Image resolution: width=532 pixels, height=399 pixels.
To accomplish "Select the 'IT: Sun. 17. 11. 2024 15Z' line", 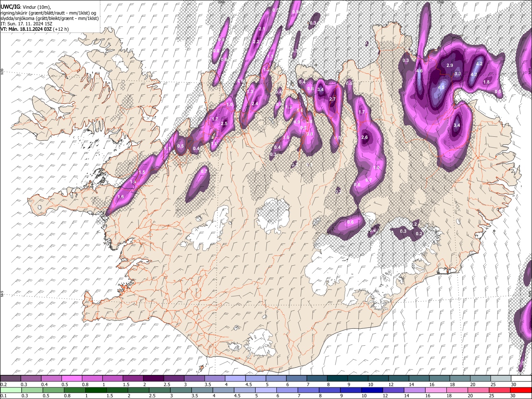I will (26, 24).
